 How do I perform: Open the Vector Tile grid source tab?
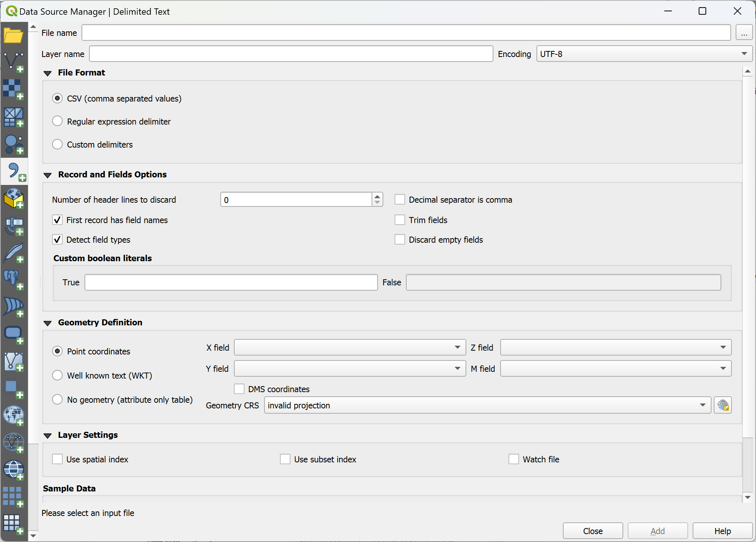pos(14,525)
